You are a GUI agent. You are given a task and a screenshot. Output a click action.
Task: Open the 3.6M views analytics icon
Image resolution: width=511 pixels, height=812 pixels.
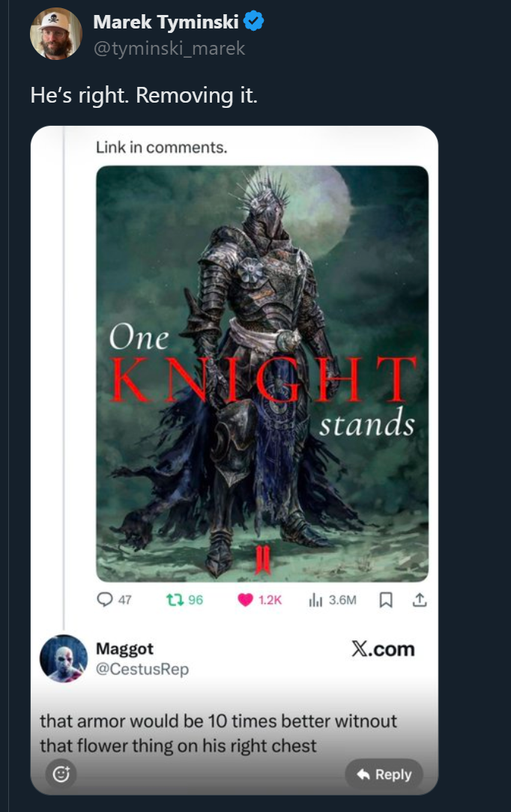(x=315, y=600)
